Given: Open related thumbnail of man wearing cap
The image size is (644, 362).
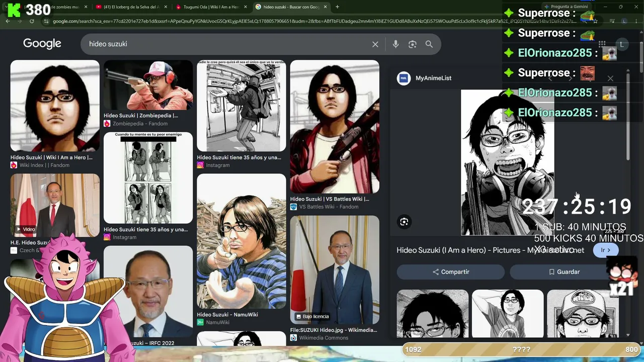Looking at the screenshot, I should tap(582, 313).
